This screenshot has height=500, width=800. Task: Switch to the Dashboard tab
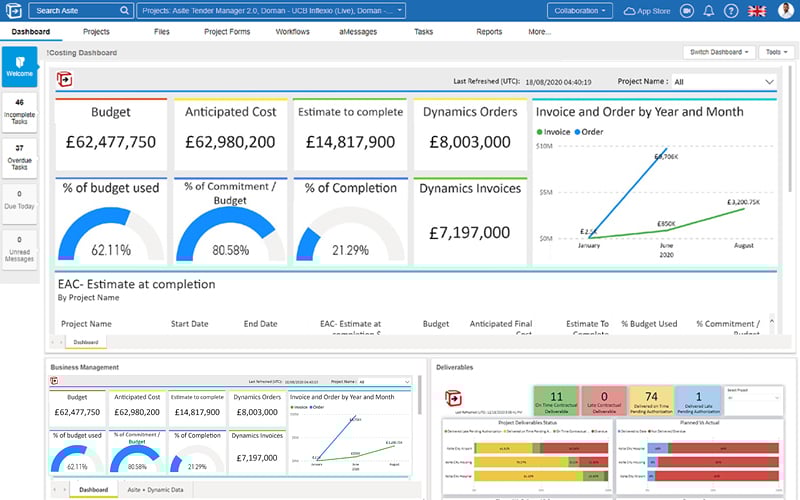[x=31, y=32]
